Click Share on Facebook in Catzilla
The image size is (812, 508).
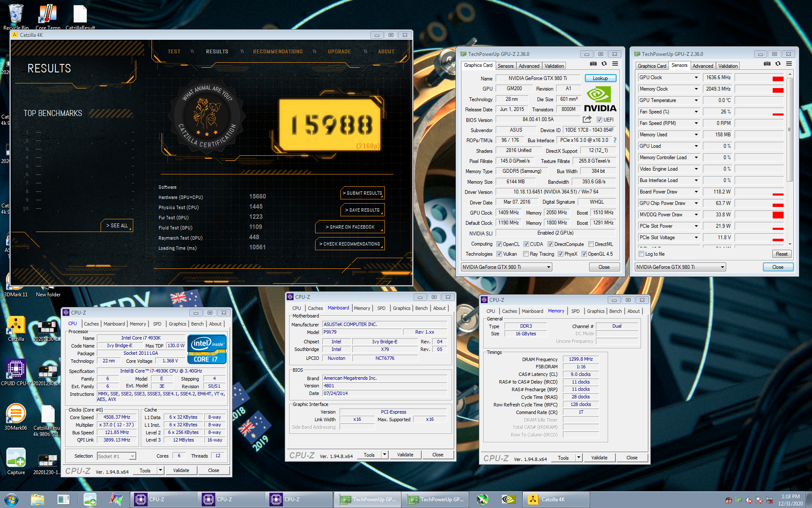pos(350,227)
